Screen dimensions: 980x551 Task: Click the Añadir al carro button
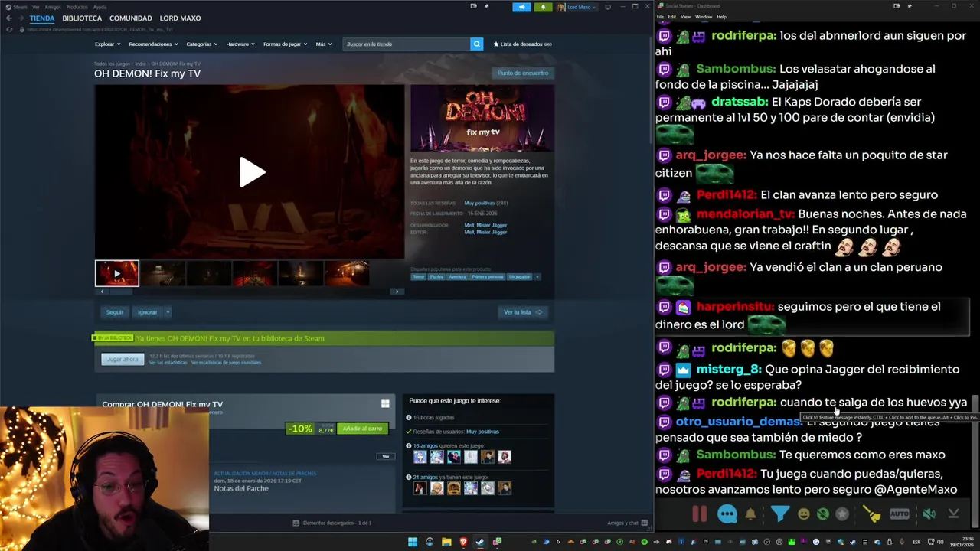click(362, 429)
